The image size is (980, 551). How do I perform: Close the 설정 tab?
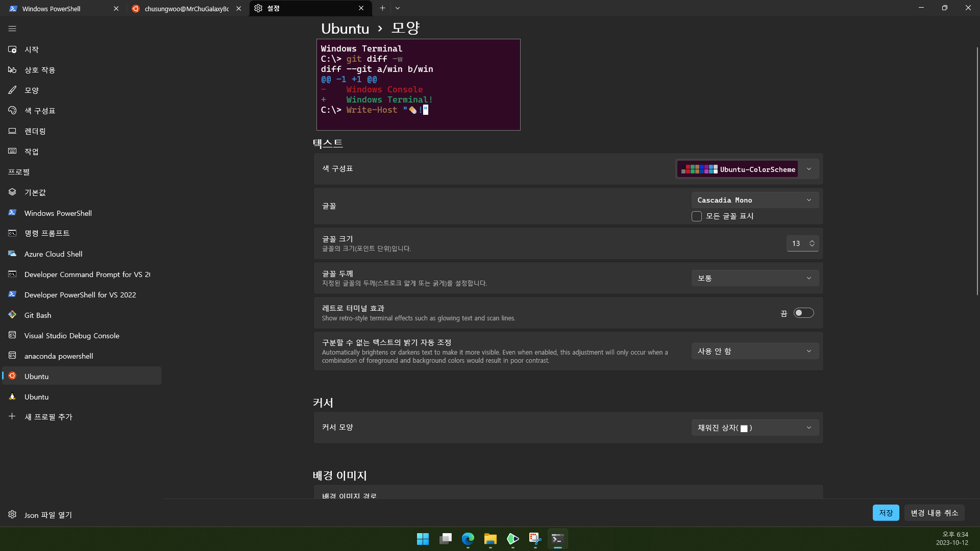(361, 9)
